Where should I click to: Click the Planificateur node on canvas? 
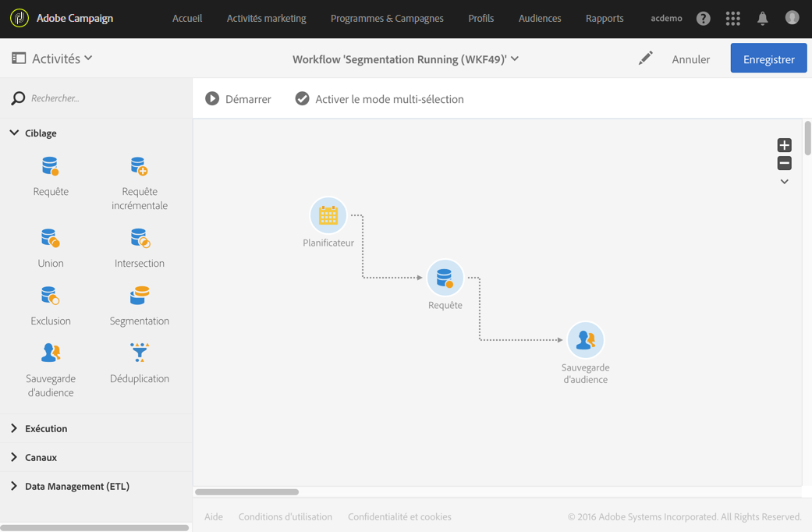point(328,215)
